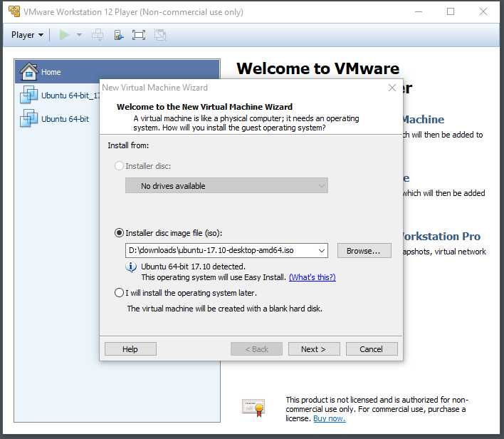Screen dimensions: 504x439
Task: Click the information icon beside Ubuntu detected
Action: pyautogui.click(x=131, y=267)
